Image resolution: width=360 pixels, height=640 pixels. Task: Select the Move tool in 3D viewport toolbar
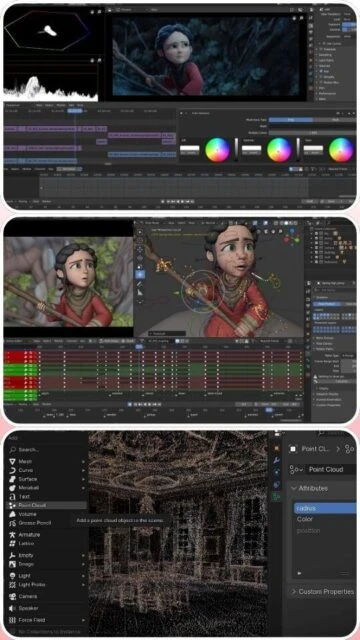[140, 249]
